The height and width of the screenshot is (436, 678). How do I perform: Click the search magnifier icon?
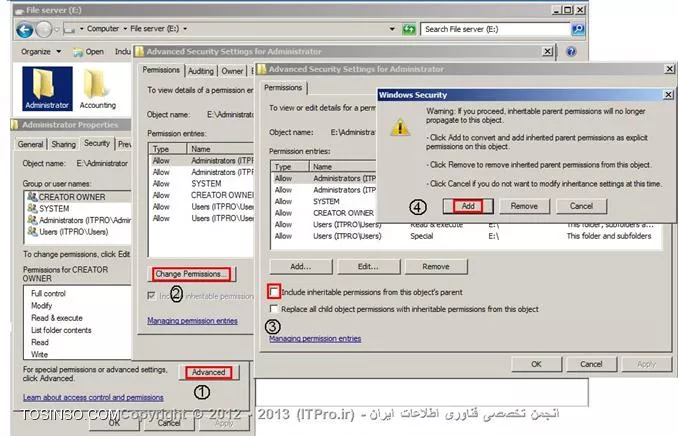(x=578, y=29)
